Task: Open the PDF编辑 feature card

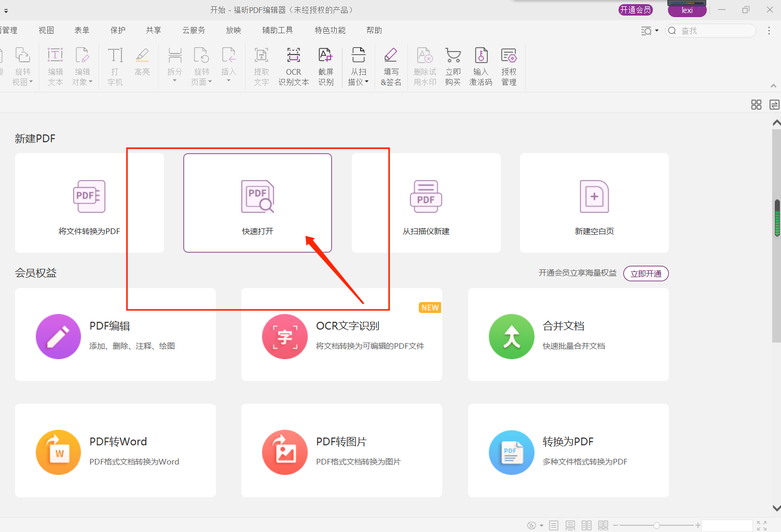Action: pos(115,335)
